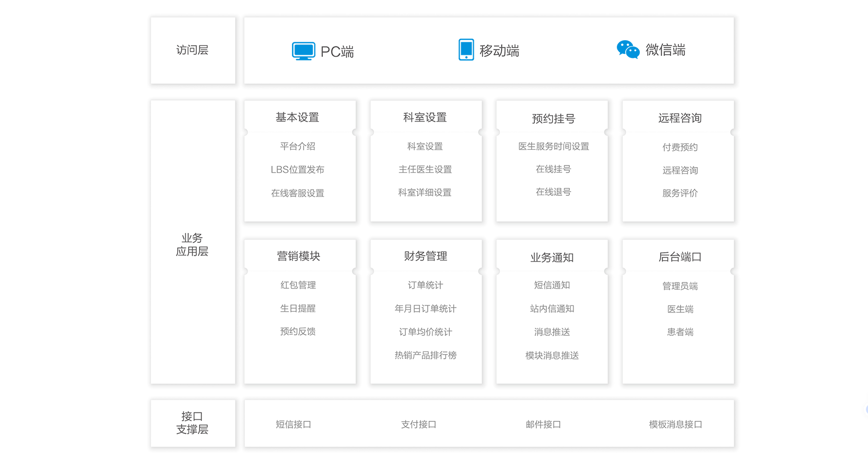This screenshot has width=868, height=472.
Task: Select the 后台端口 module header
Action: (681, 256)
